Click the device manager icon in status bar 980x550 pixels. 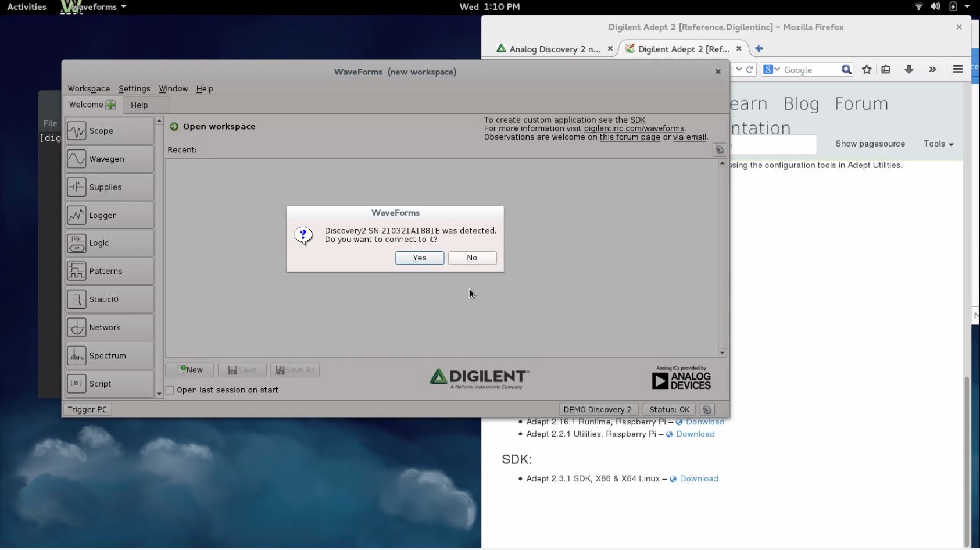tap(707, 409)
